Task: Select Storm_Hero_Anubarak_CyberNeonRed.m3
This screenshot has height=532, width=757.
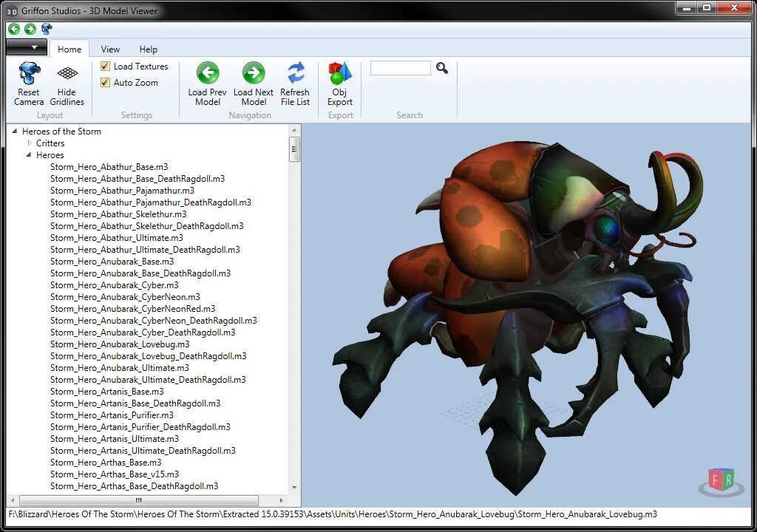Action: pyautogui.click(x=133, y=308)
